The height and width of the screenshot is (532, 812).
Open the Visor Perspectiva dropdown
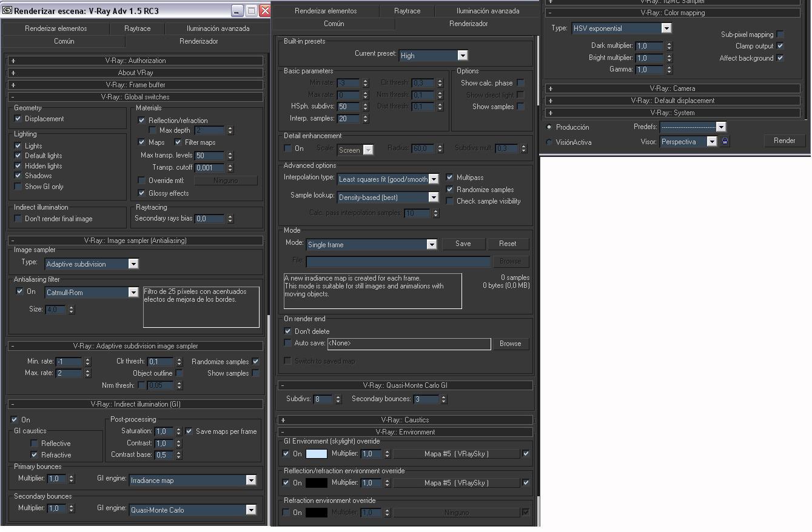[x=689, y=142]
